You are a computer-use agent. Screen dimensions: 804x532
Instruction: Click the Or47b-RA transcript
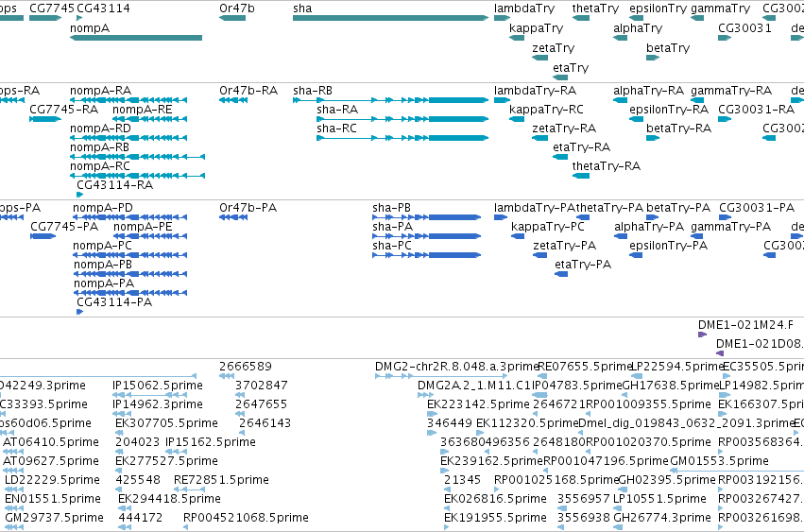point(233,100)
